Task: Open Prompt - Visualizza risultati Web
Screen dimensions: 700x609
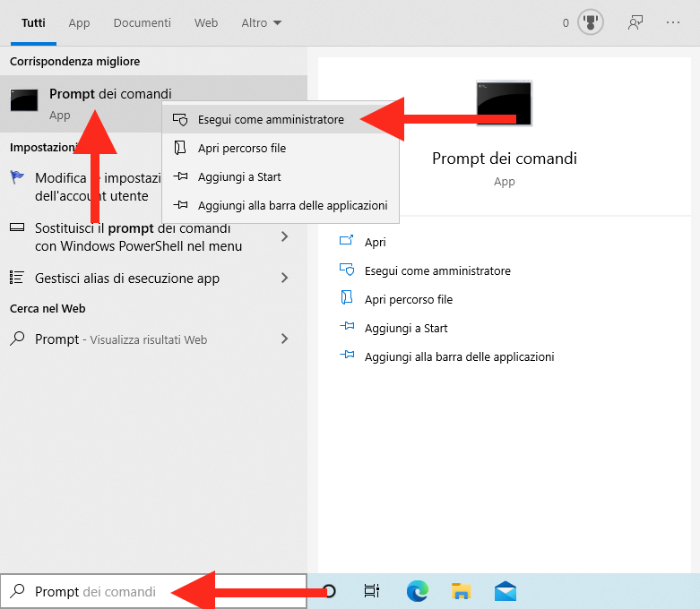Action: [121, 339]
